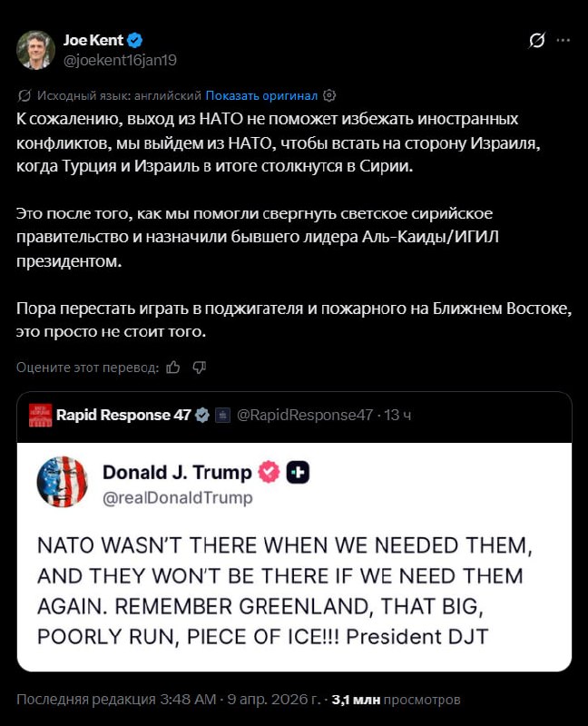This screenshot has height=726, width=588.
Task: Click the affiliation badge next to Rapid Response 47
Action: (222, 415)
